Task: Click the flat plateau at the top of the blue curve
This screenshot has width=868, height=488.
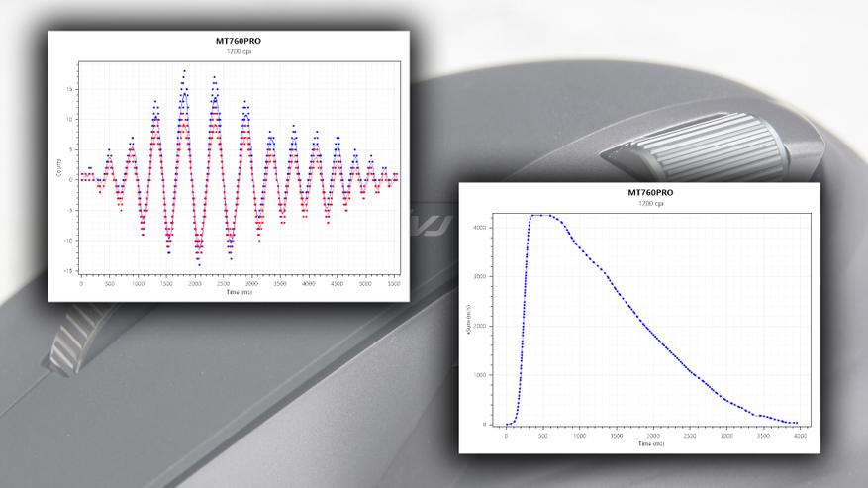Action: click(540, 215)
